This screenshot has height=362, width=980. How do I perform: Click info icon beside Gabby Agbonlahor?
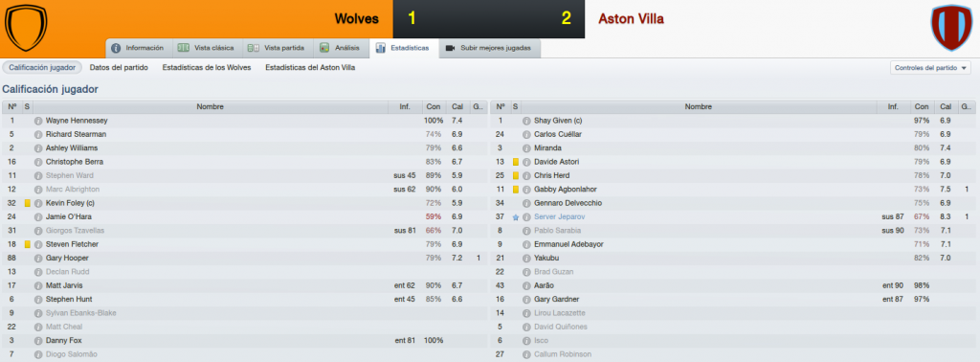coord(525,190)
